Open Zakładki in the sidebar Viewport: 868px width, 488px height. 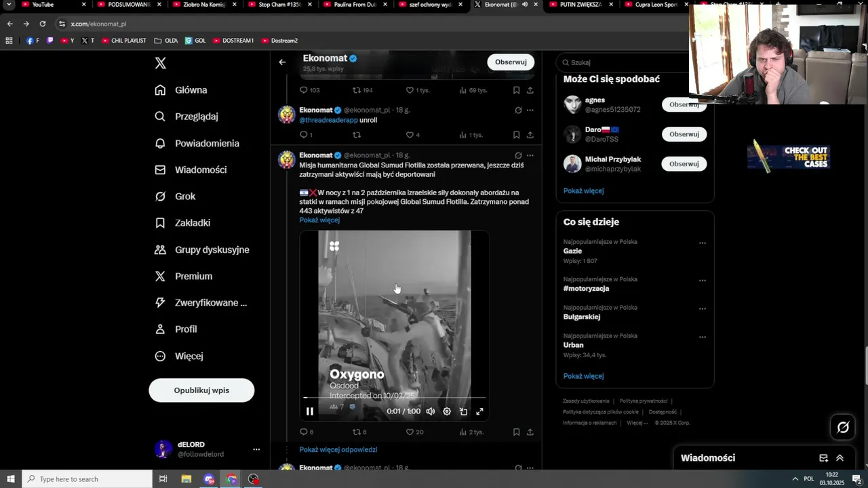[182, 223]
